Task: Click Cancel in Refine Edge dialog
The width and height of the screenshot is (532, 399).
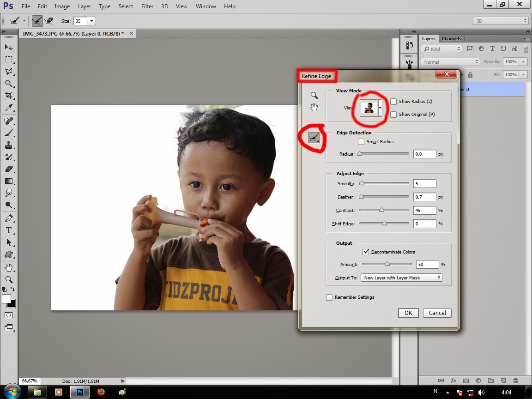Action: (x=437, y=313)
